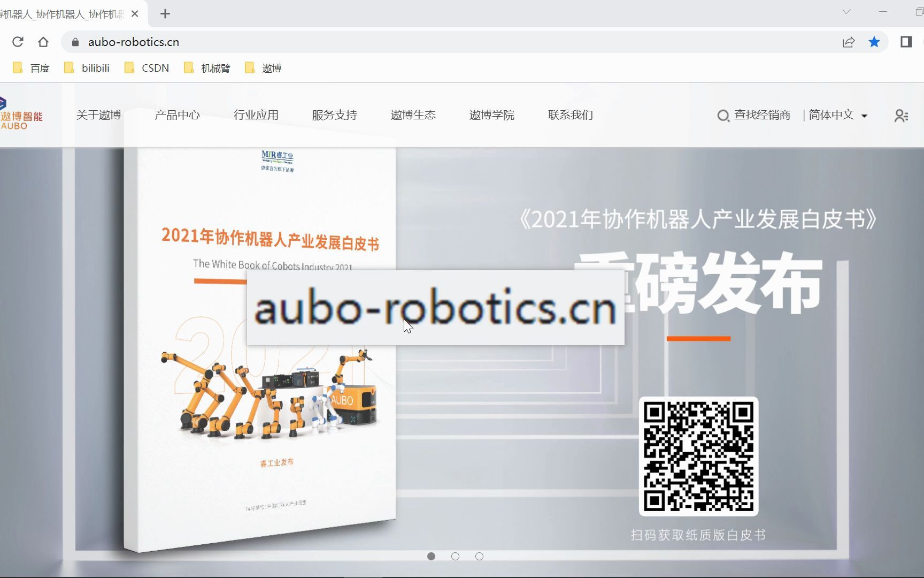Viewport: 924px width, 578px height.
Task: Open a new tab with plus button
Action: pyautogui.click(x=165, y=14)
